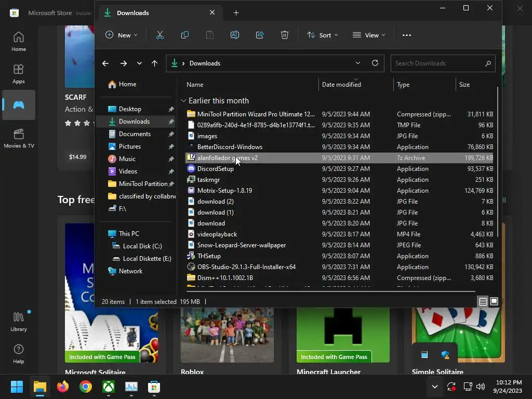Select the videoplayback MP4 file
This screenshot has height=399, width=532.
(x=340, y=234)
